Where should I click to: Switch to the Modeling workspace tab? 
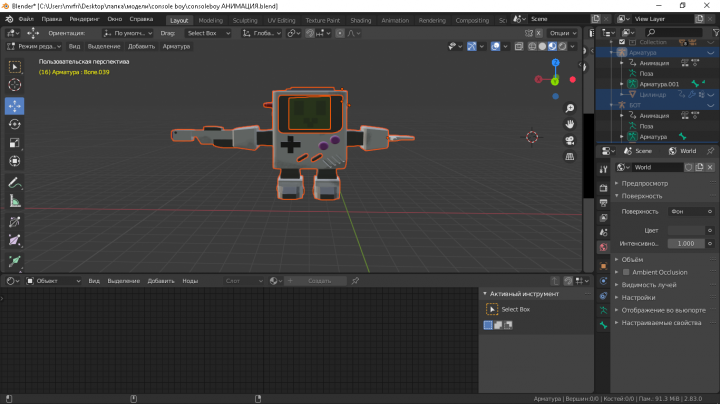[x=211, y=20]
